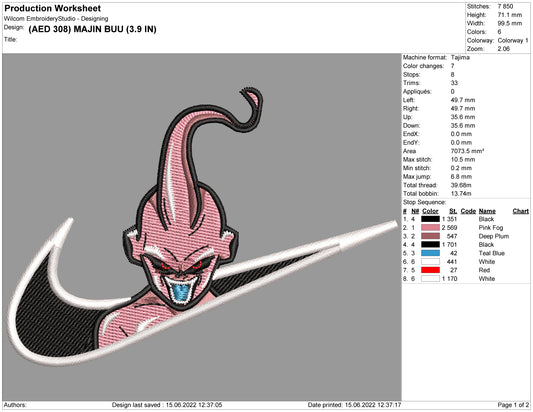
Task: Click the Stop Sequence label
Action: pyautogui.click(x=424, y=202)
